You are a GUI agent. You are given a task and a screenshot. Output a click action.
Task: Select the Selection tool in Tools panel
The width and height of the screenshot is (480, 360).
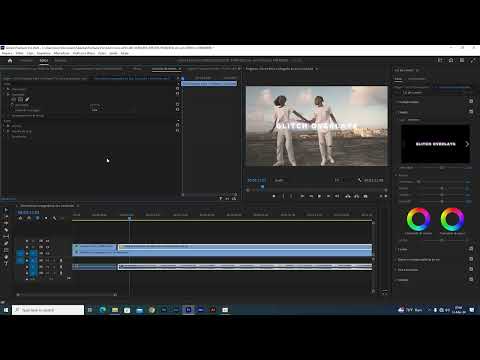(6, 210)
